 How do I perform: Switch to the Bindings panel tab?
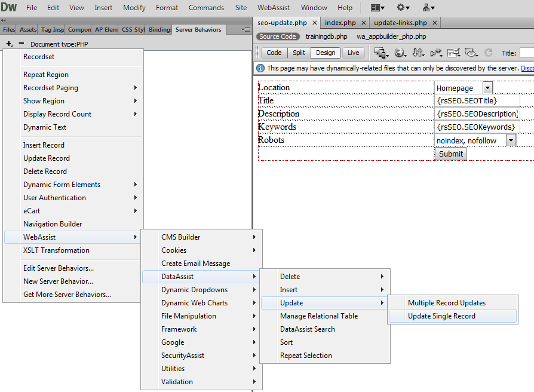tap(159, 30)
